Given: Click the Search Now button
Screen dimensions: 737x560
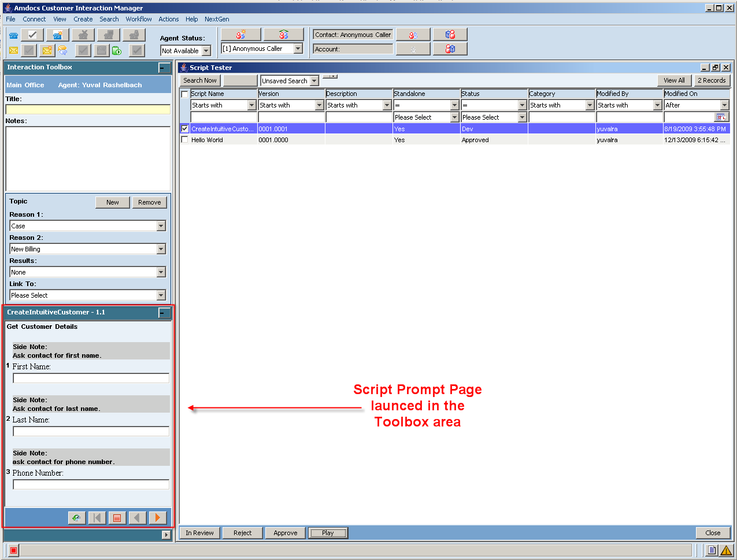Looking at the screenshot, I should click(x=200, y=81).
